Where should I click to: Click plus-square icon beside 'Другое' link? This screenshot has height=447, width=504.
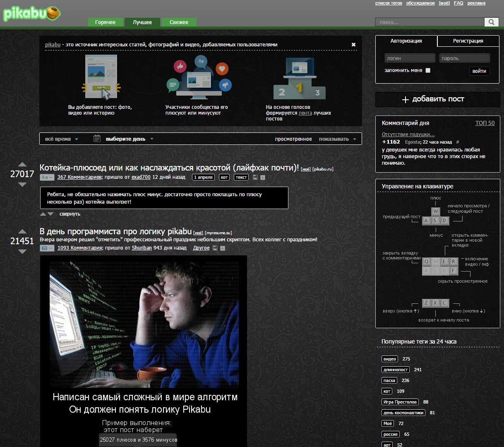(223, 248)
